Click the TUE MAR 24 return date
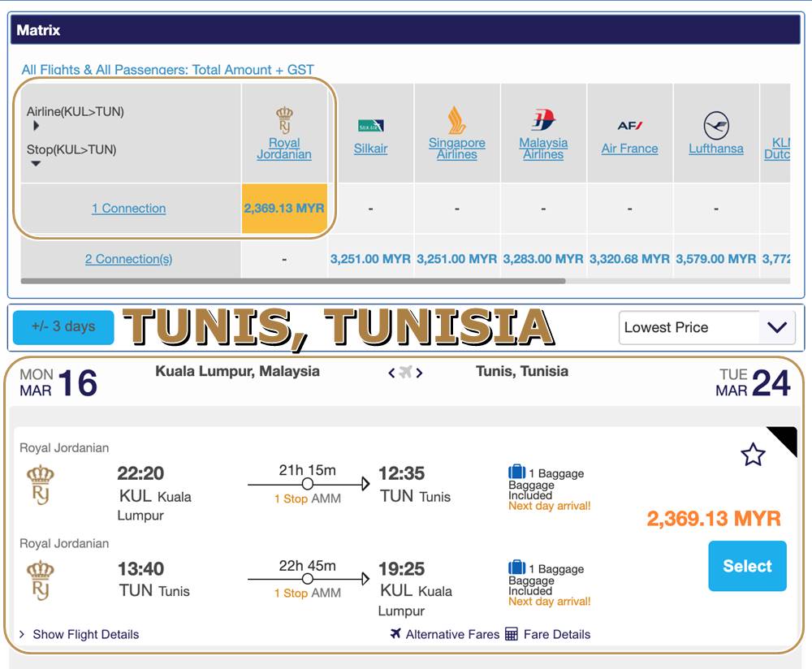The height and width of the screenshot is (669, 812). [x=753, y=382]
